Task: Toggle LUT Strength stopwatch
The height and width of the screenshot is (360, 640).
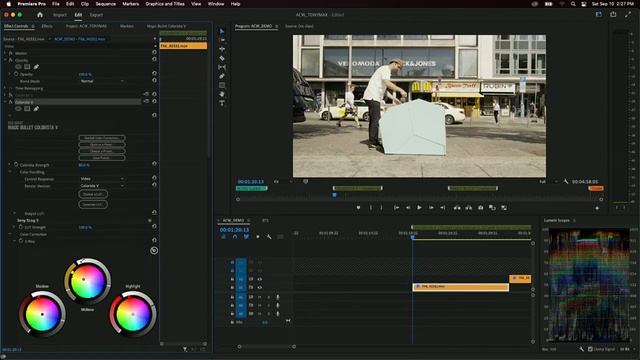Action: click(20, 227)
